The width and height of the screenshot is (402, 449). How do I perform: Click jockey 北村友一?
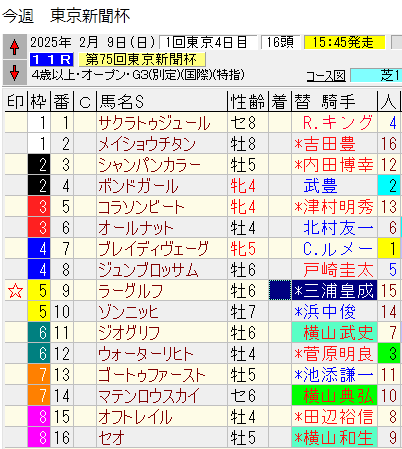338,228
